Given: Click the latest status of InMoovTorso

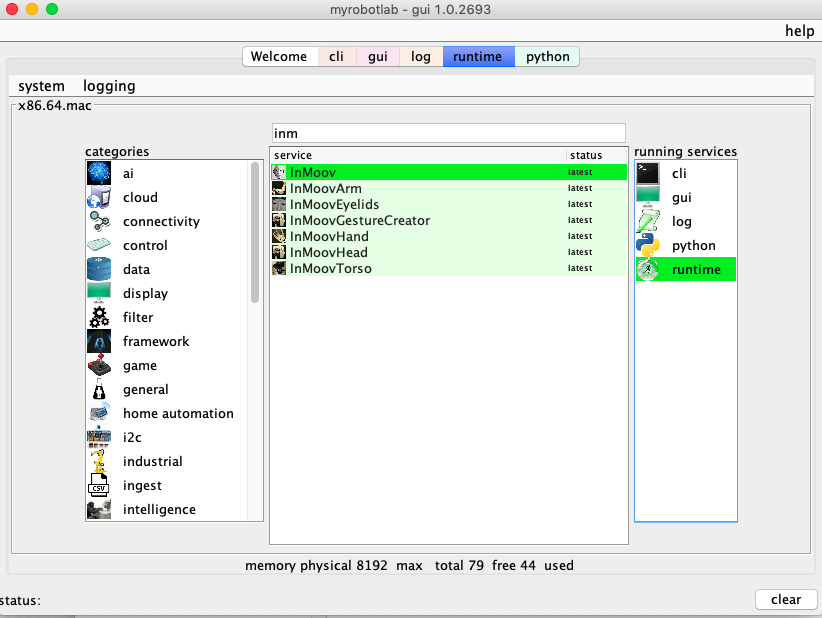Looking at the screenshot, I should 580,268.
